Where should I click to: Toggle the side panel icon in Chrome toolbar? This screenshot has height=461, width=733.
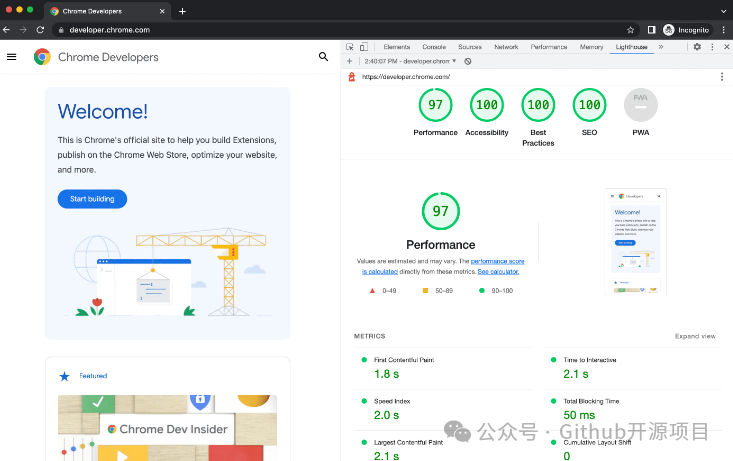pyautogui.click(x=651, y=30)
